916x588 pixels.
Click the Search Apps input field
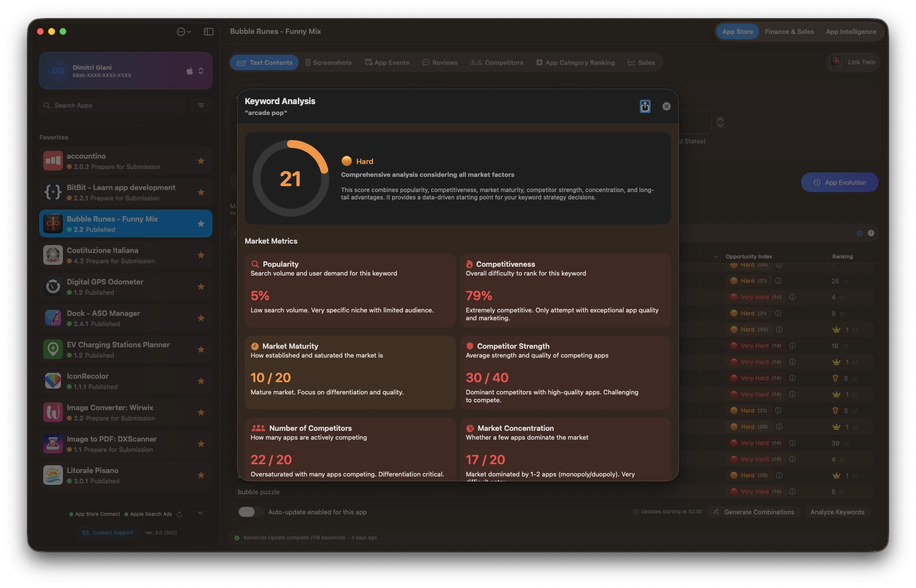(x=113, y=105)
